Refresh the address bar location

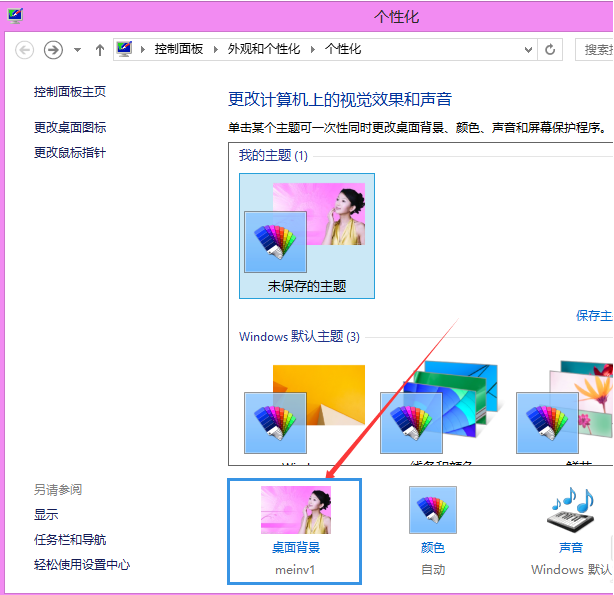[549, 49]
